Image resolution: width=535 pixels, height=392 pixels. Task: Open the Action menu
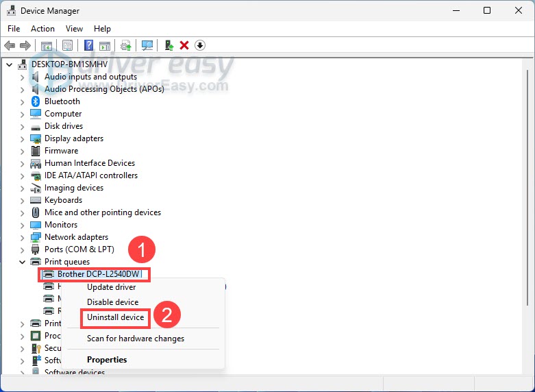(42, 29)
